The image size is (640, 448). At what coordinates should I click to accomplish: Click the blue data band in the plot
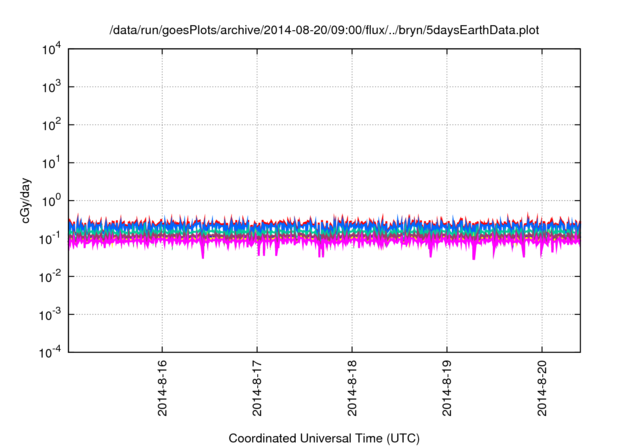[300, 228]
